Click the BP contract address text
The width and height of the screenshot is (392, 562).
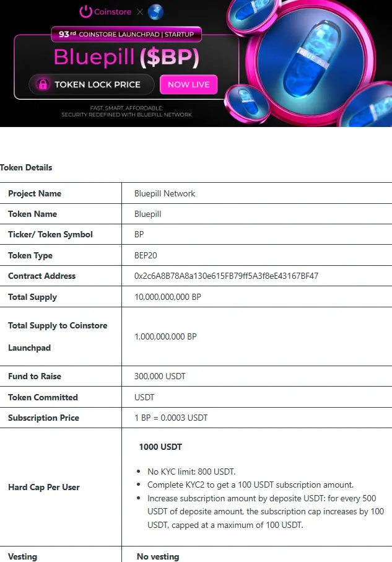tap(226, 276)
